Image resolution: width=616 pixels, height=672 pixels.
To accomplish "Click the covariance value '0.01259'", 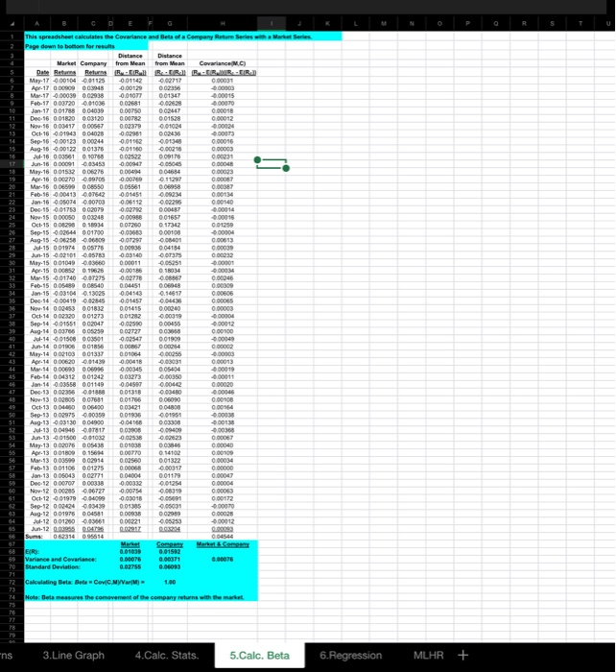I will tap(223, 225).
